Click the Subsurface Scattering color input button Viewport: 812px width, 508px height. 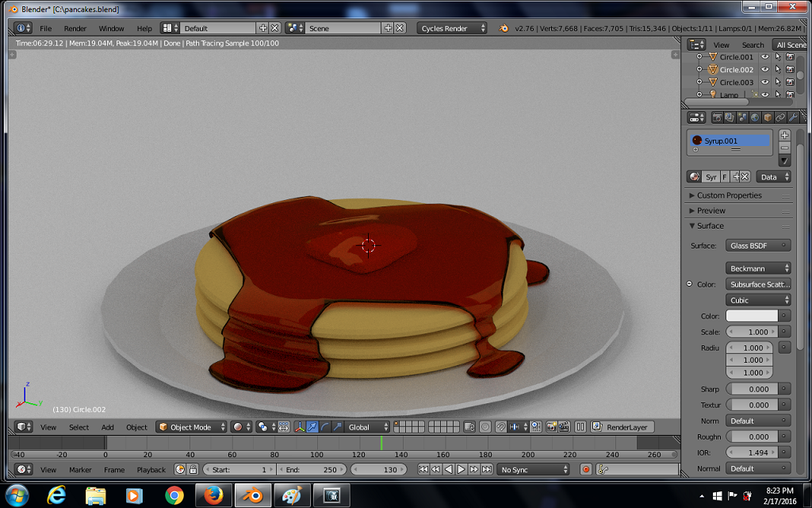point(759,284)
